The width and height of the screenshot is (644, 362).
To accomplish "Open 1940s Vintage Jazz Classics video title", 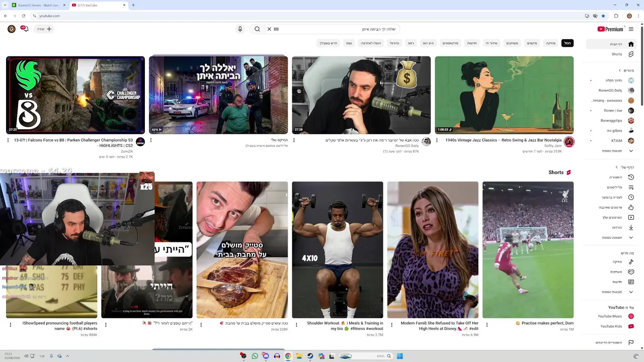I will point(503,140).
